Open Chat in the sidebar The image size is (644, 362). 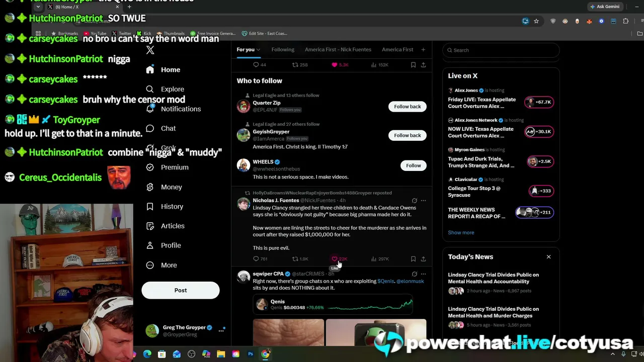click(x=161, y=128)
